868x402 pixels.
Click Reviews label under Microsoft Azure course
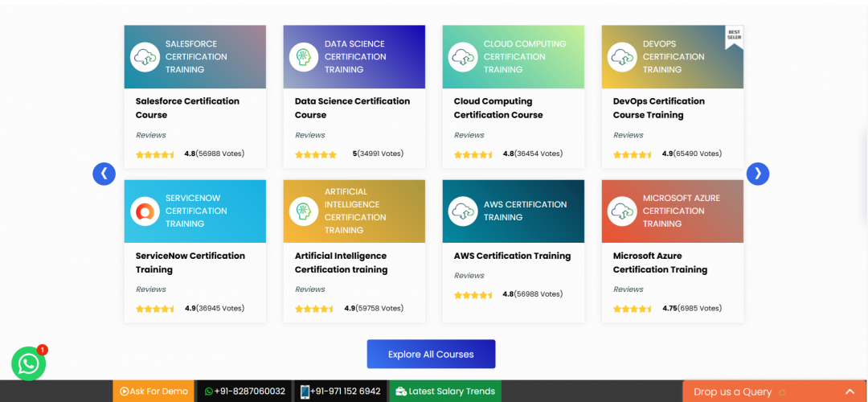tap(628, 289)
